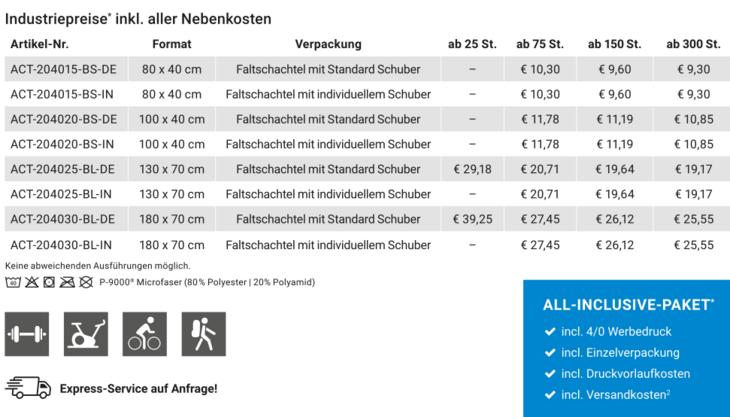Click the 'ab 300 St.' column header
Viewport: 730px width, 417px height.
(x=693, y=44)
